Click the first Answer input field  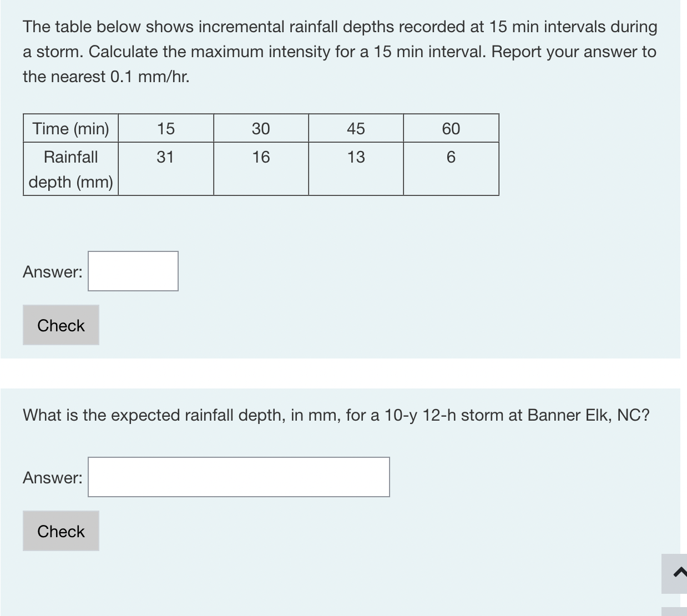click(x=133, y=271)
